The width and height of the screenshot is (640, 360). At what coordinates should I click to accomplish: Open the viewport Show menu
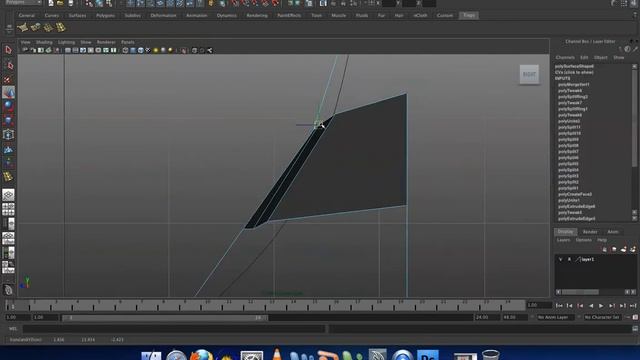(x=86, y=42)
